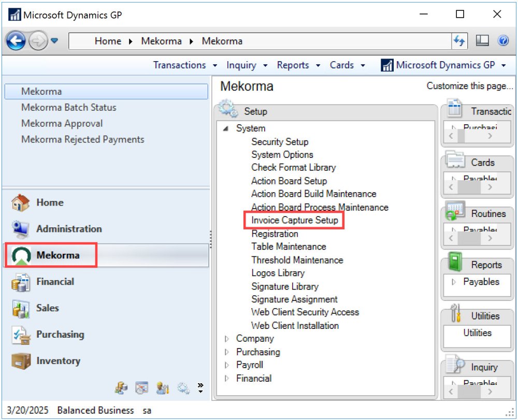Open Table Maintenance
The image size is (518, 420).
pyautogui.click(x=289, y=247)
